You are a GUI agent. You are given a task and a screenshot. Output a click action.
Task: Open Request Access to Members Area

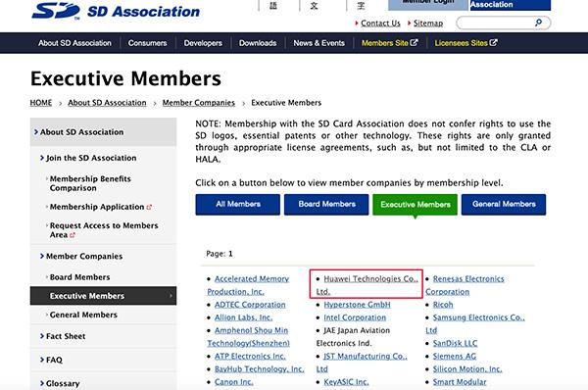[104, 230]
